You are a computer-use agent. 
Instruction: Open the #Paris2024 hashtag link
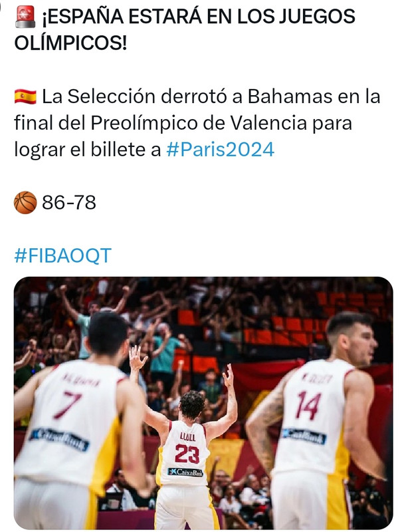220,150
